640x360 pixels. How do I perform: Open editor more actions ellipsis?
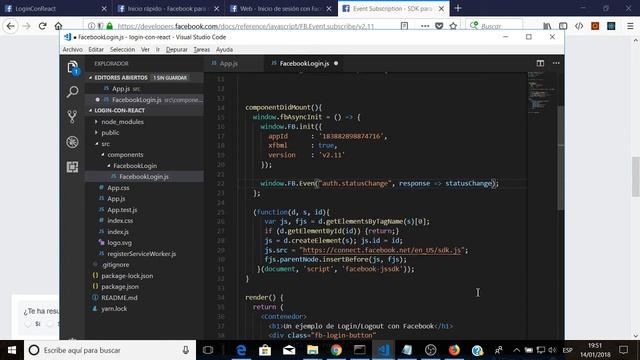[556, 63]
